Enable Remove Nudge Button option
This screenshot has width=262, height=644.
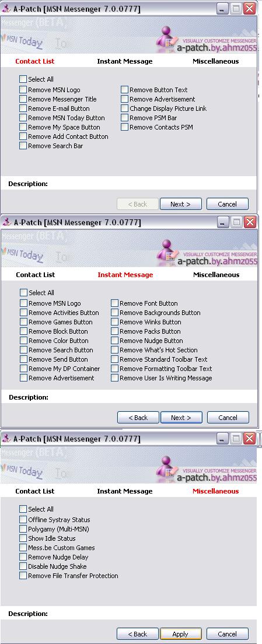coord(114,341)
